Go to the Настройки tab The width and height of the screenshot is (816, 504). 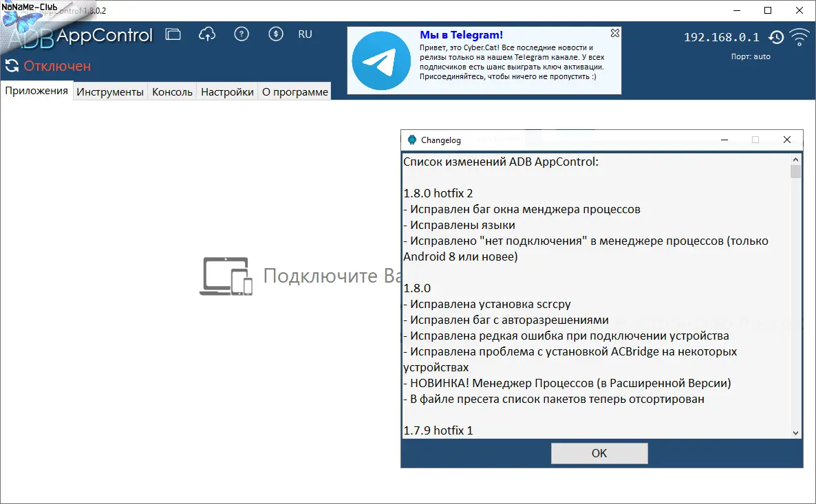click(x=227, y=91)
